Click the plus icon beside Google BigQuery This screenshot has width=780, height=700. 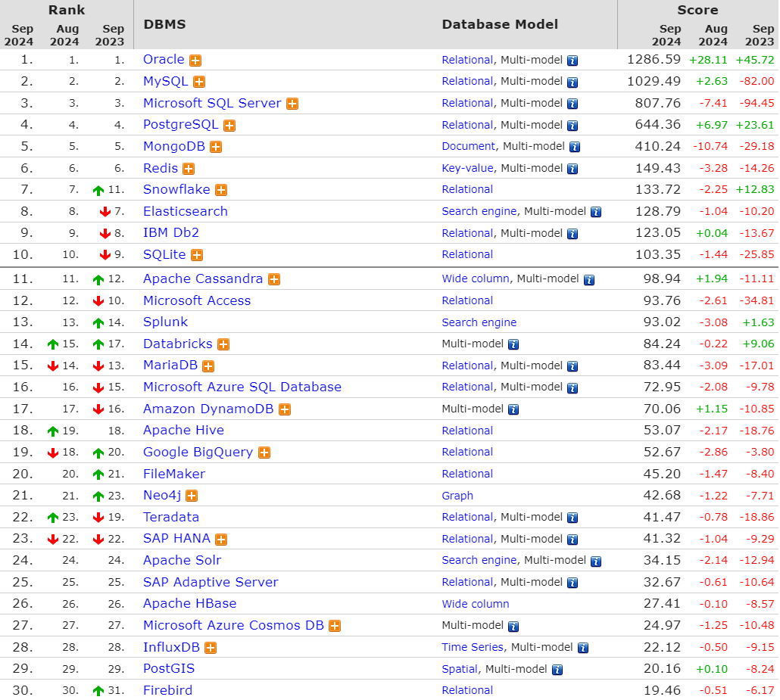pos(264,453)
